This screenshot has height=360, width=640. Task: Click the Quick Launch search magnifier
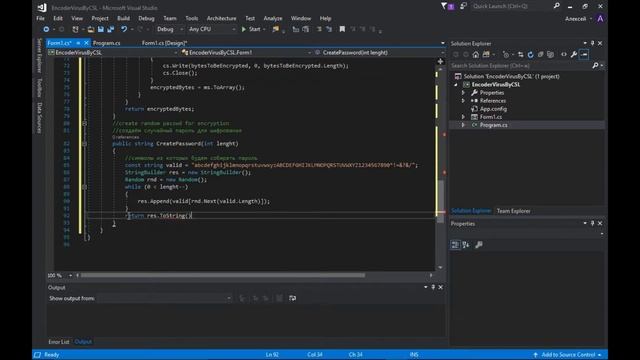coord(556,6)
